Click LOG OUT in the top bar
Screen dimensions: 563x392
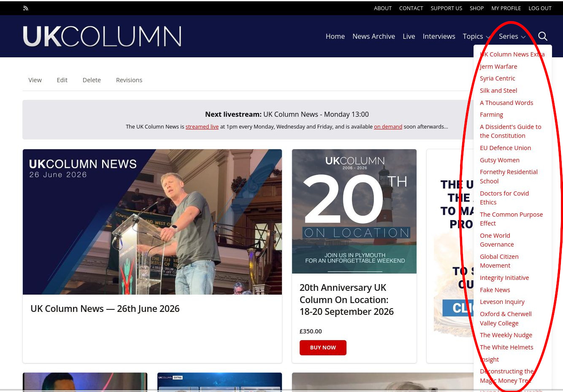click(540, 8)
